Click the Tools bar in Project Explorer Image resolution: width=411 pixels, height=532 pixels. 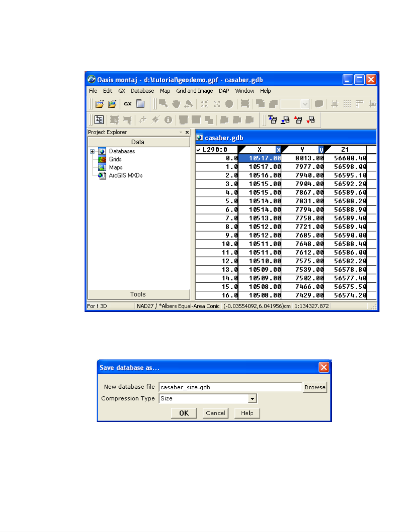pyautogui.click(x=139, y=294)
